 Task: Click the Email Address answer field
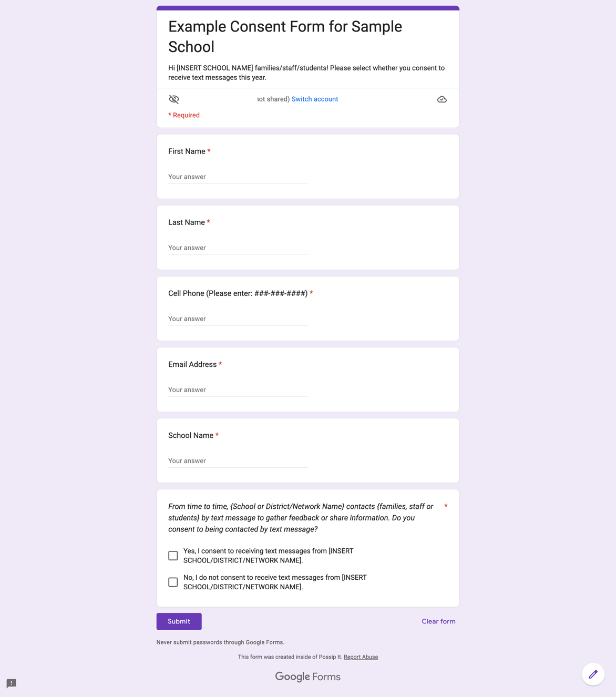pyautogui.click(x=238, y=390)
